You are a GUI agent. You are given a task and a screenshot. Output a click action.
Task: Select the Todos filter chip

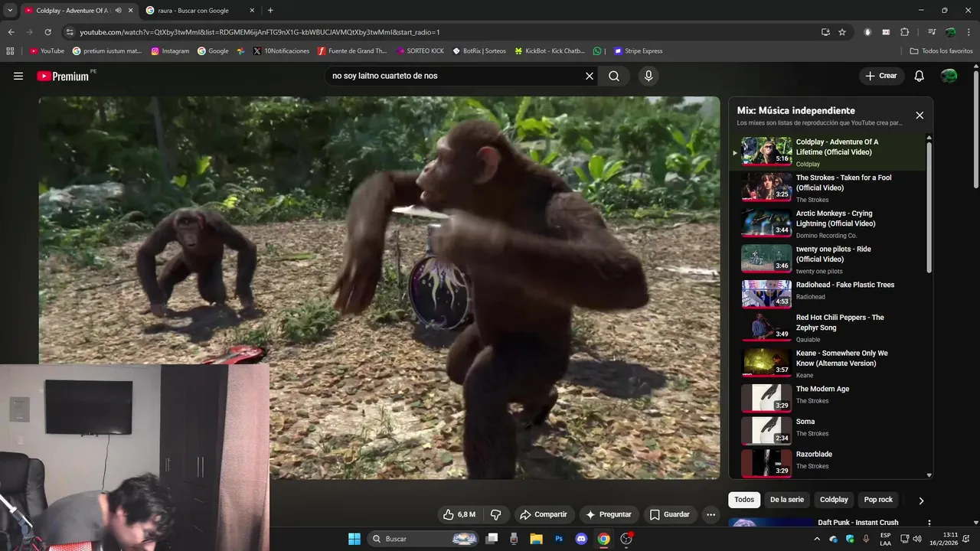744,500
